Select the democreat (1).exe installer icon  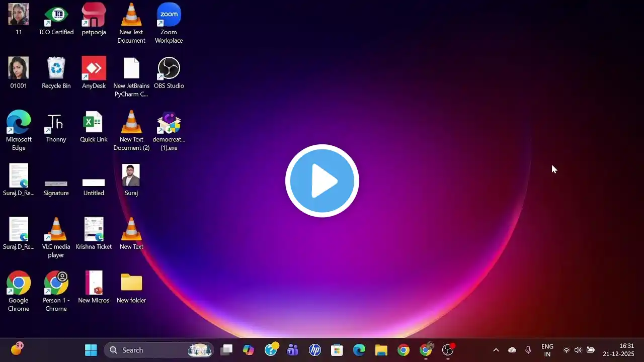click(169, 131)
